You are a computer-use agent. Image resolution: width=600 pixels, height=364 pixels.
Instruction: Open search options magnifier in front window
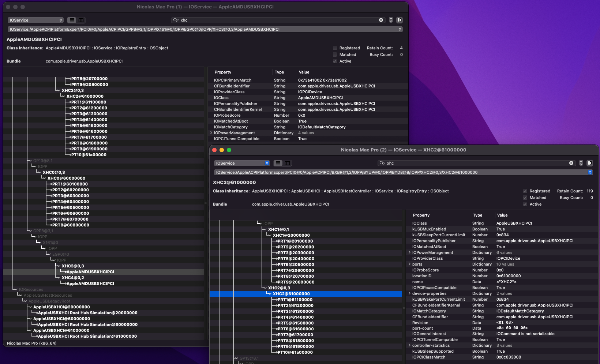point(382,163)
